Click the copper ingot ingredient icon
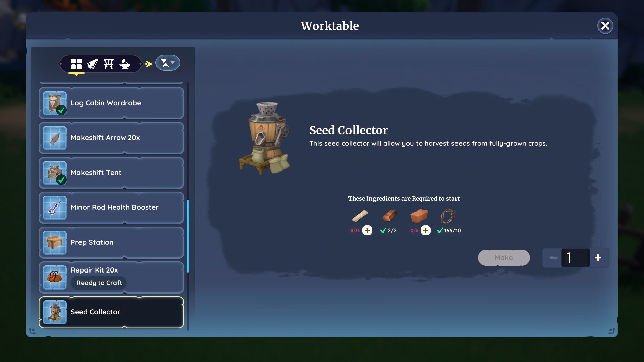Image resolution: width=644 pixels, height=362 pixels. point(388,216)
